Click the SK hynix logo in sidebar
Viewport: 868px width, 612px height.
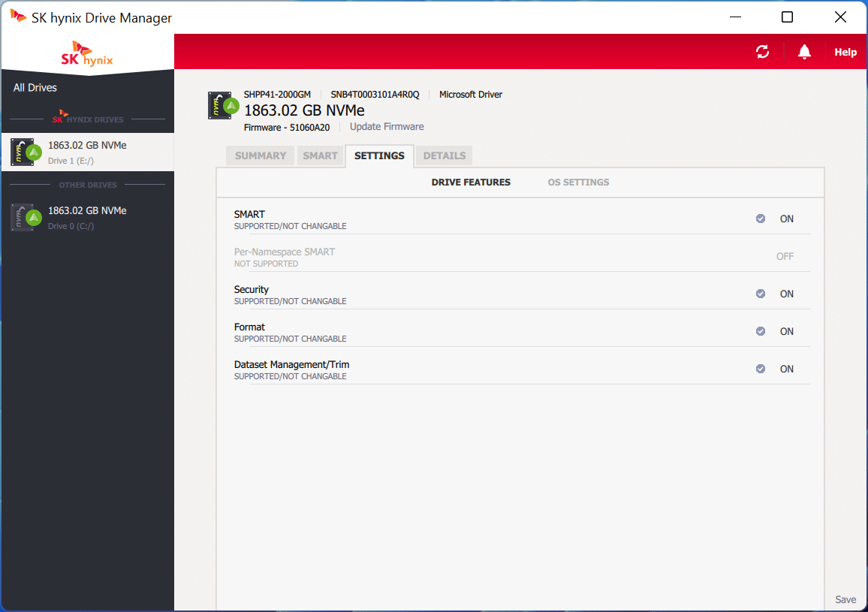coord(87,54)
